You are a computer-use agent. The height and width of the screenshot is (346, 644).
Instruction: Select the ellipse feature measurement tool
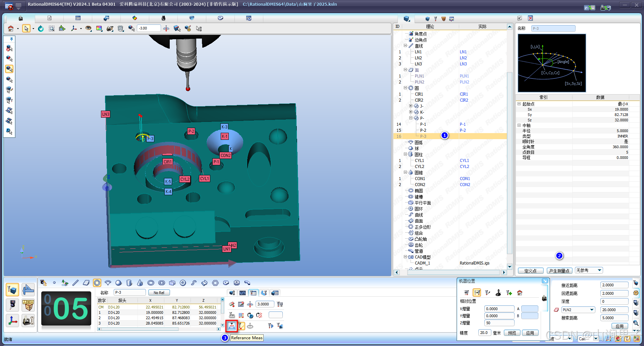(x=151, y=283)
